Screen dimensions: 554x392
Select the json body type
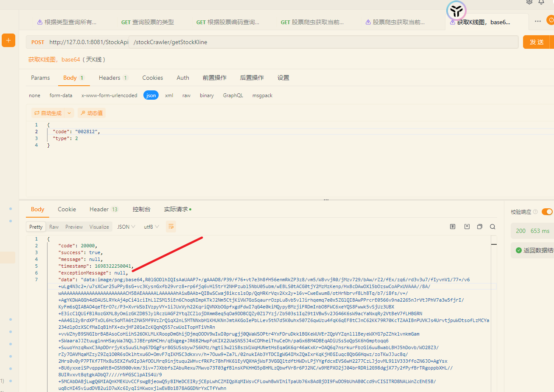tap(151, 95)
